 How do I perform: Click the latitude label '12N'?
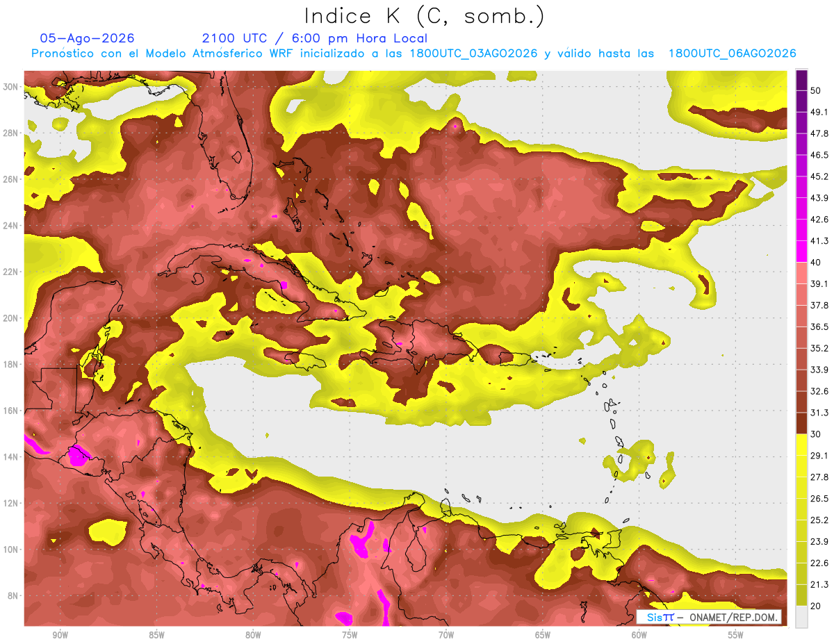tap(11, 503)
